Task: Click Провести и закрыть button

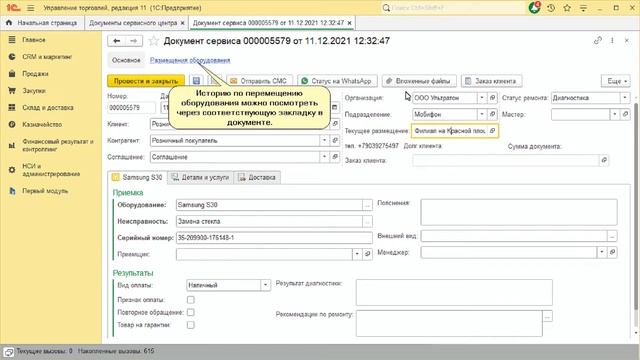Action: [146, 81]
